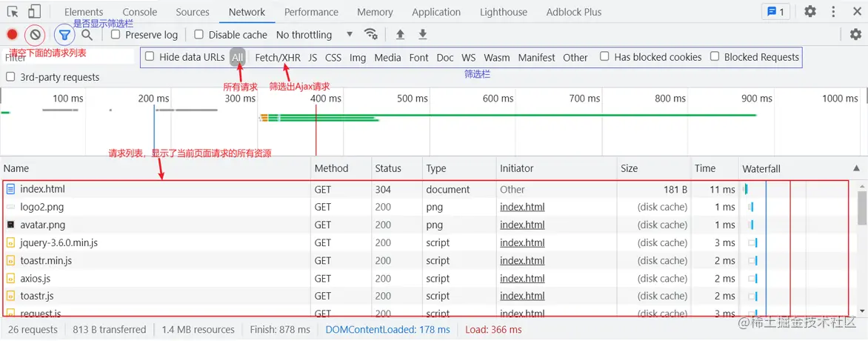Toggle the filter bar funnel icon
This screenshot has width=868, height=341.
(64, 35)
